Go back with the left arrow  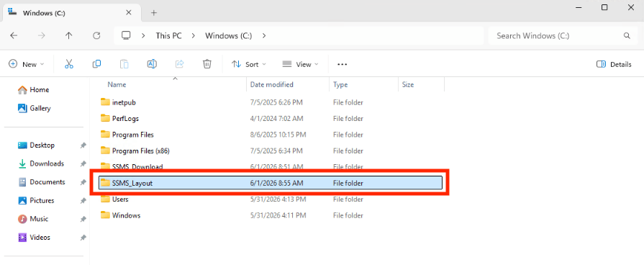click(x=14, y=36)
